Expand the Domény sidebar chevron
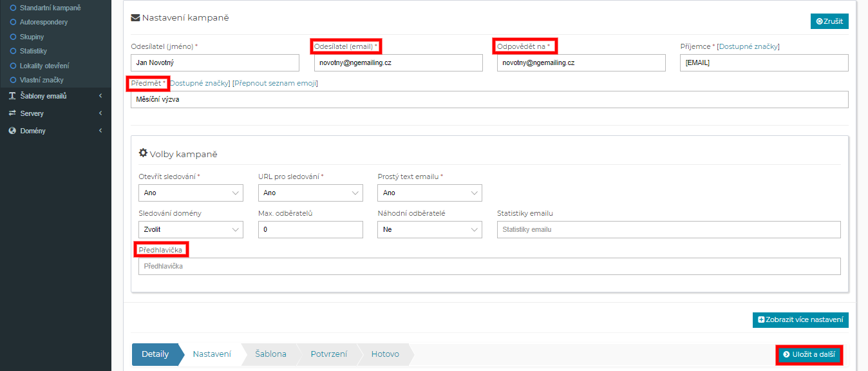Image resolution: width=868 pixels, height=371 pixels. (100, 131)
